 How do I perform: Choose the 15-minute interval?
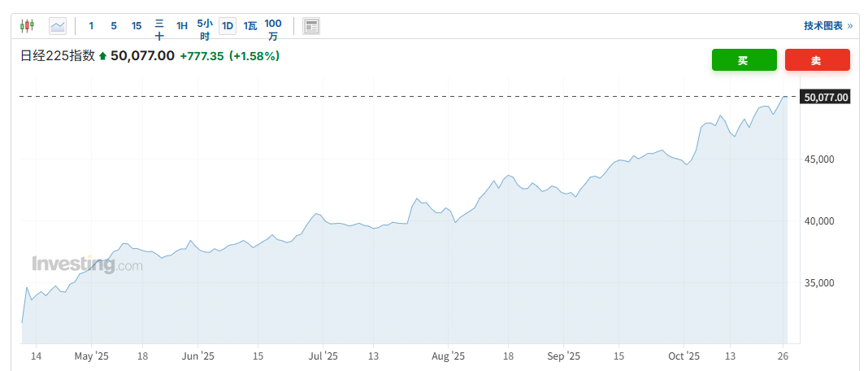pos(137,26)
